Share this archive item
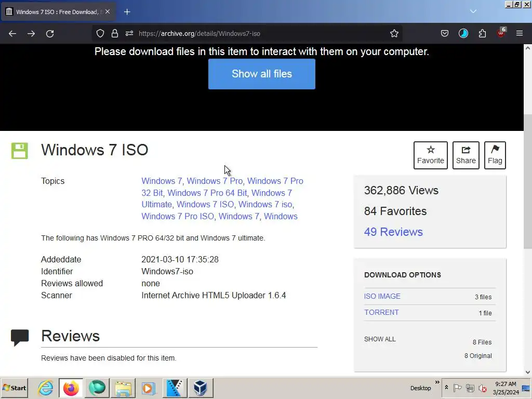The width and height of the screenshot is (532, 399). coord(466,155)
